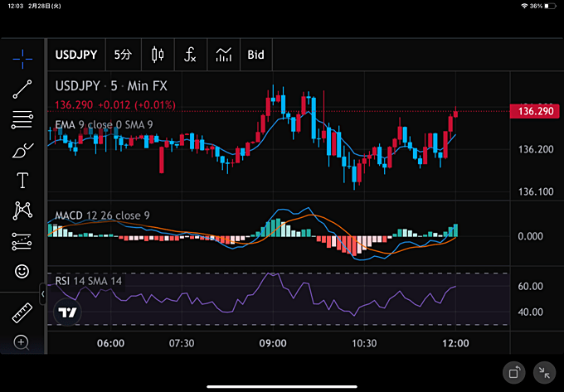Select the RSI 14 SMA 14 legend
Screen dimensions: 564x392
(89, 281)
